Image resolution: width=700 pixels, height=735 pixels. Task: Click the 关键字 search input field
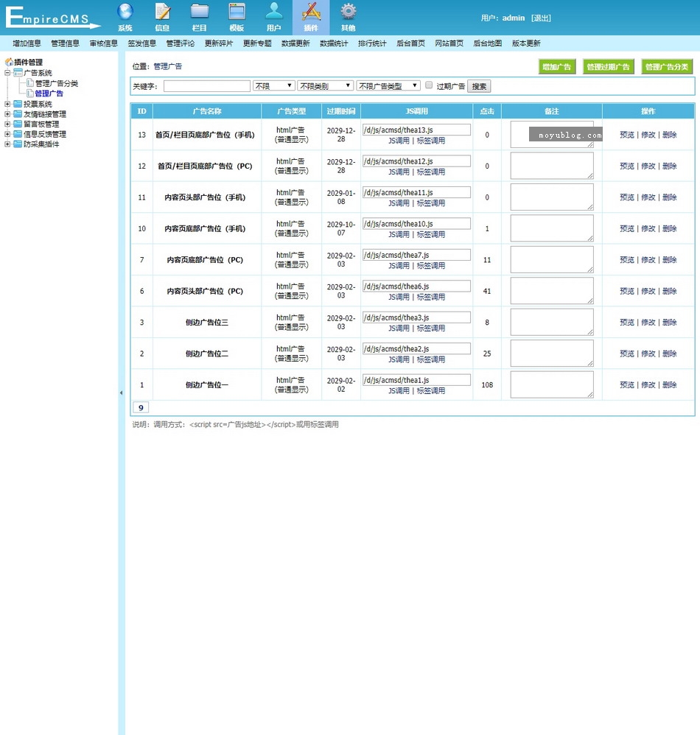[x=206, y=86]
